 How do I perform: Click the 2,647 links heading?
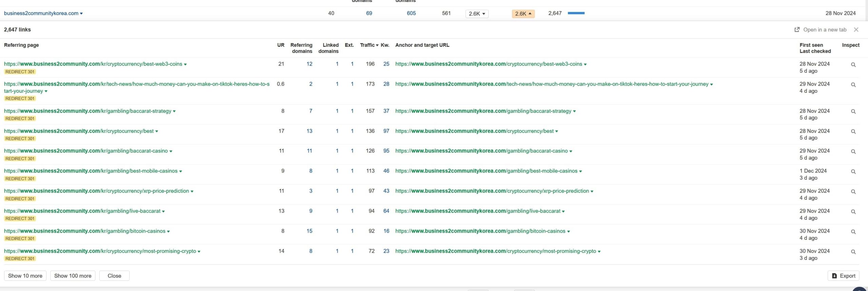click(x=17, y=30)
